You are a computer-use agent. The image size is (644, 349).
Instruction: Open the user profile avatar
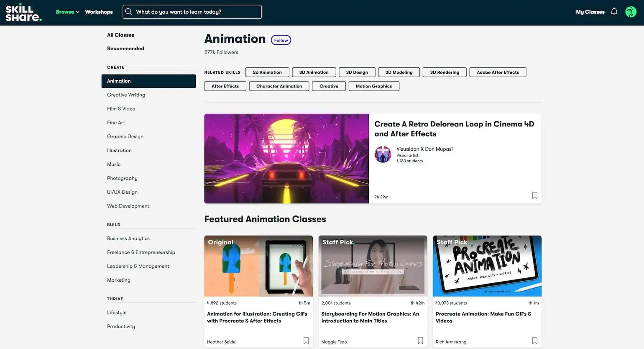pyautogui.click(x=631, y=12)
